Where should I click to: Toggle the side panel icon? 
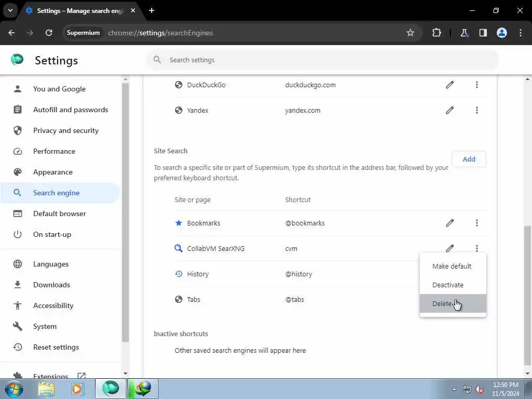(483, 33)
